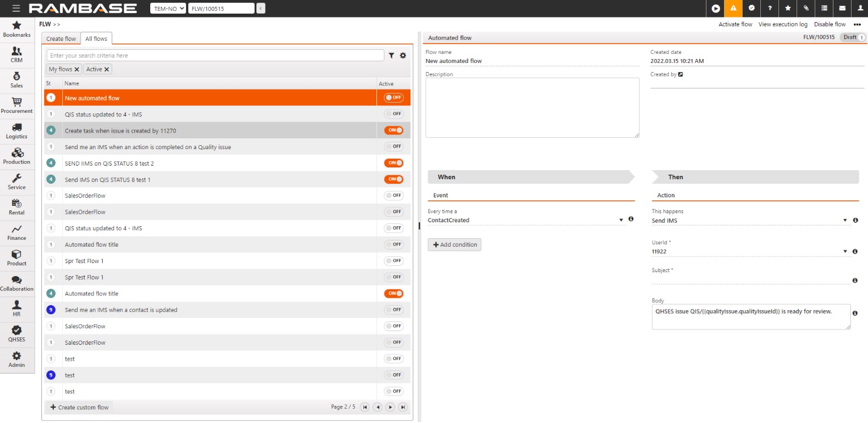Open list settings gear icon
This screenshot has height=423, width=868.
(403, 56)
